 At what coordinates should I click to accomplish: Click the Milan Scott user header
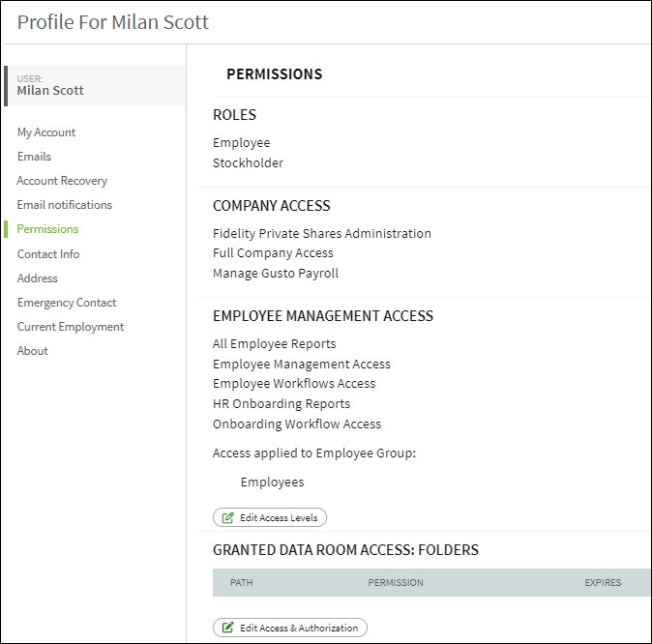point(95,86)
